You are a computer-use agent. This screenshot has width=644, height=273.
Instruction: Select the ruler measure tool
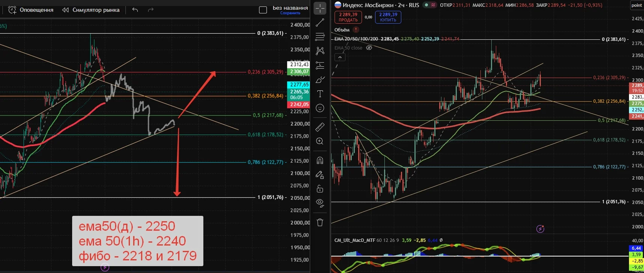(320, 127)
